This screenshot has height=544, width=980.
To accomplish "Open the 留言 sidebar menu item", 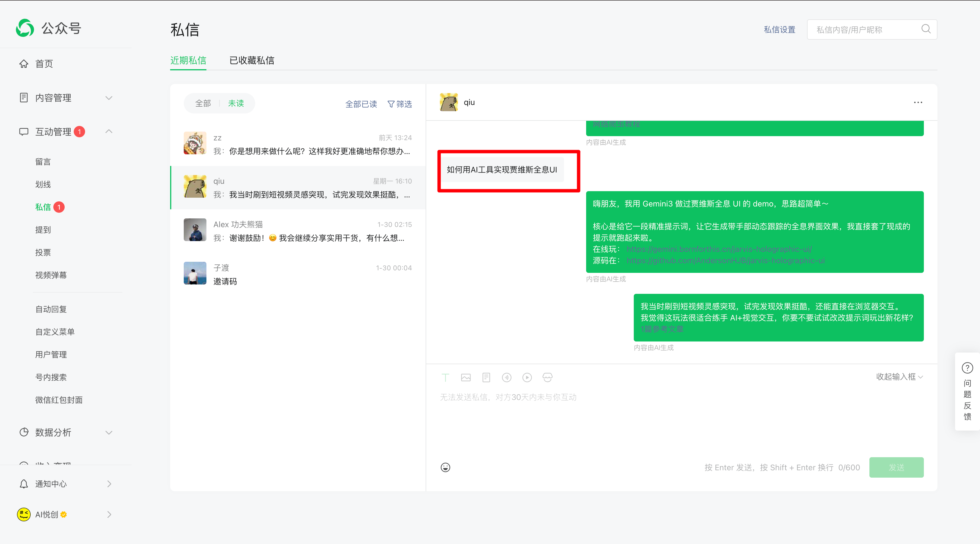I will [x=43, y=162].
